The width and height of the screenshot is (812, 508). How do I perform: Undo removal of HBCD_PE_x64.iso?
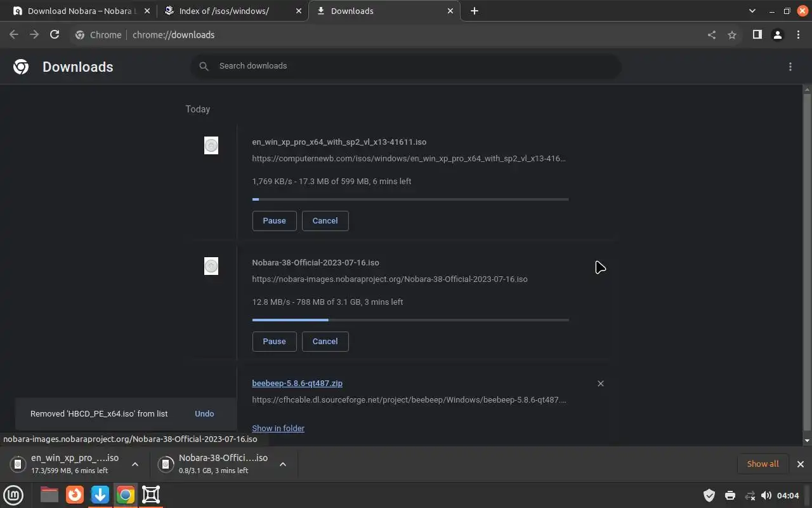click(x=204, y=413)
